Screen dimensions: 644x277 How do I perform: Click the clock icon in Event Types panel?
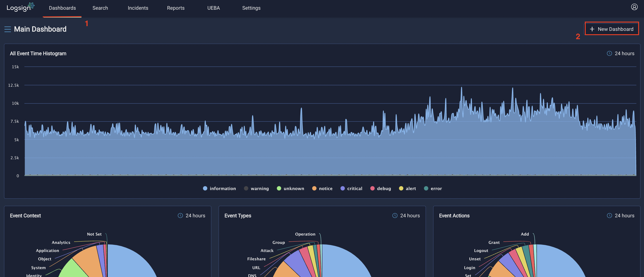coord(395,216)
